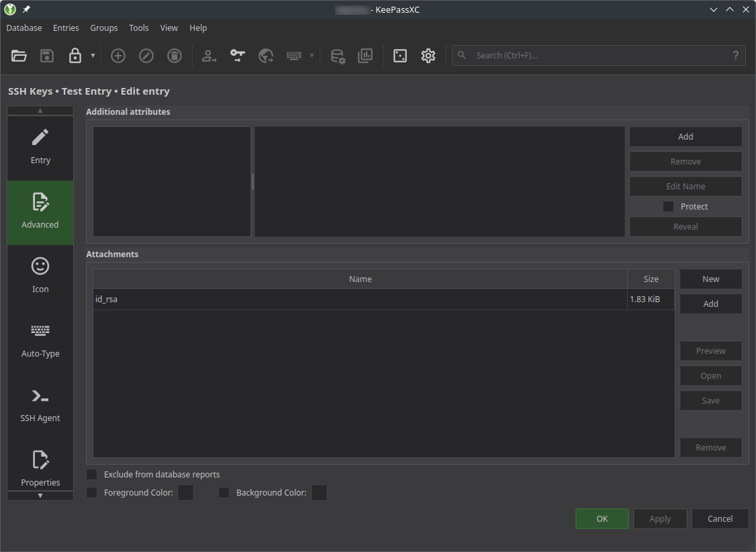Open the auto-type keyboard dropdown arrow
Image resolution: width=756 pixels, height=552 pixels.
[312, 56]
